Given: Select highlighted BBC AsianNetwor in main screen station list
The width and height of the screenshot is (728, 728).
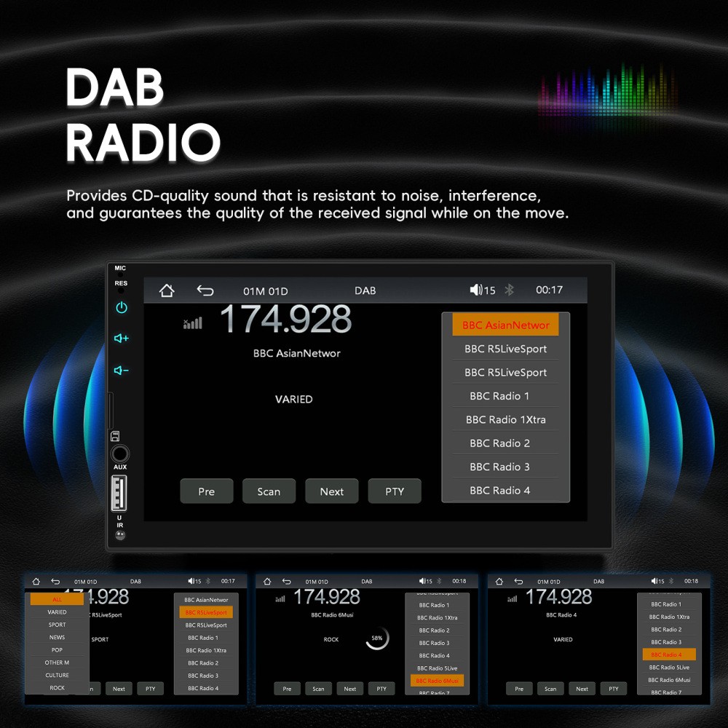Looking at the screenshot, I should [x=506, y=325].
